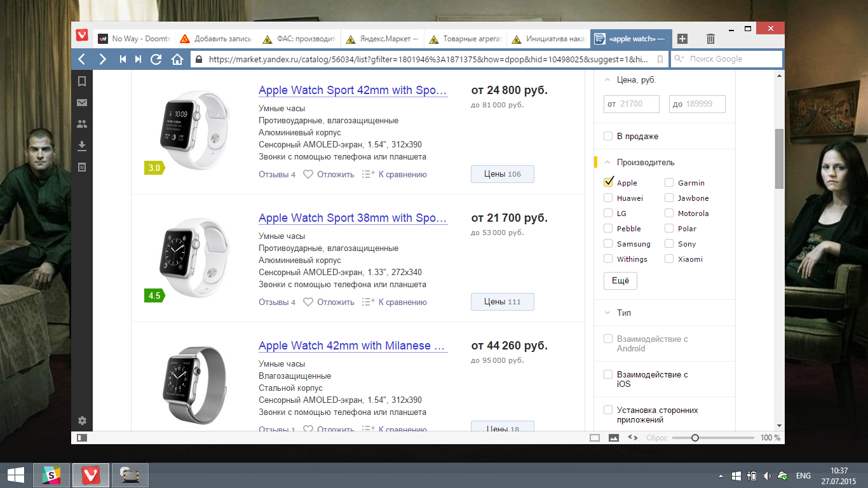The image size is (868, 488).
Task: Open the Bookmarks panel in the sidebar
Action: tap(81, 80)
